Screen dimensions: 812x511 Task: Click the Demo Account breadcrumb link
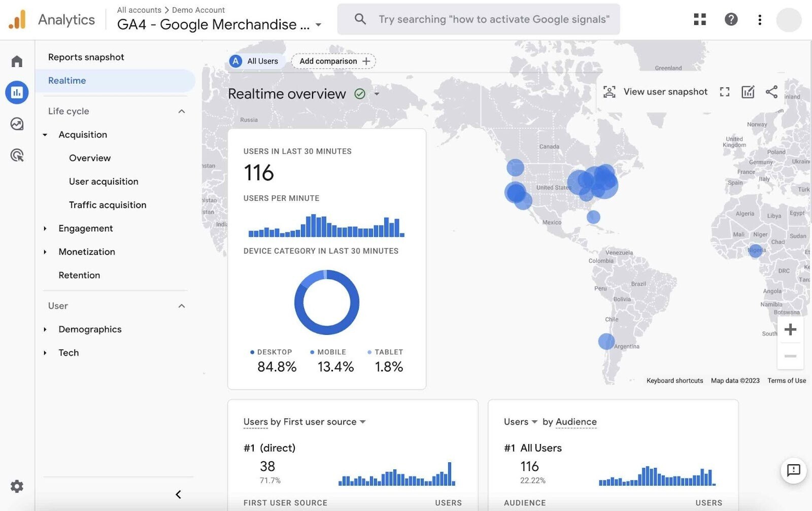point(198,10)
